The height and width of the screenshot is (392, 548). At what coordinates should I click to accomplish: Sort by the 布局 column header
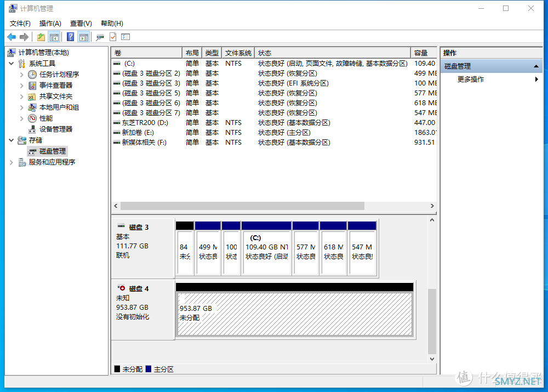tap(192, 53)
